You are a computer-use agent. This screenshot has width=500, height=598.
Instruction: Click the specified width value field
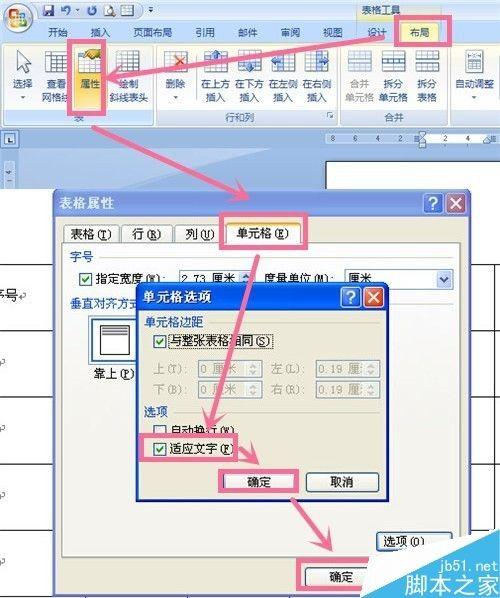click(209, 279)
